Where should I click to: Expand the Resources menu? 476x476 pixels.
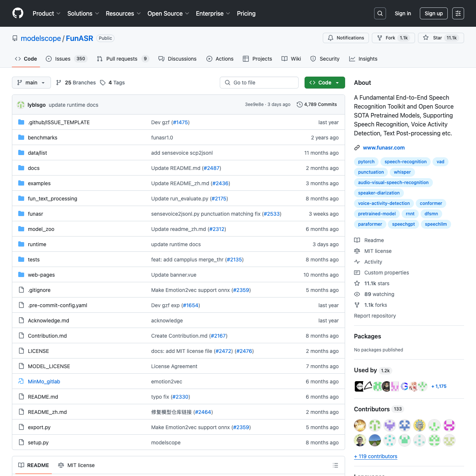tap(123, 13)
